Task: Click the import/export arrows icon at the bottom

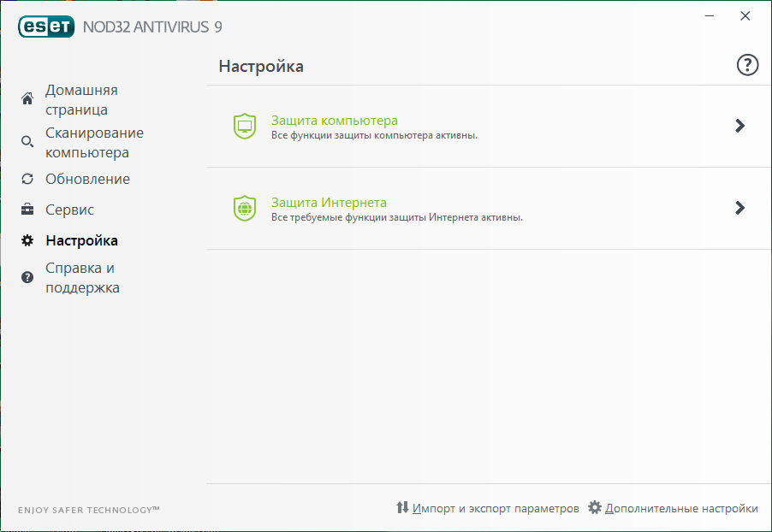Action: 402,508
